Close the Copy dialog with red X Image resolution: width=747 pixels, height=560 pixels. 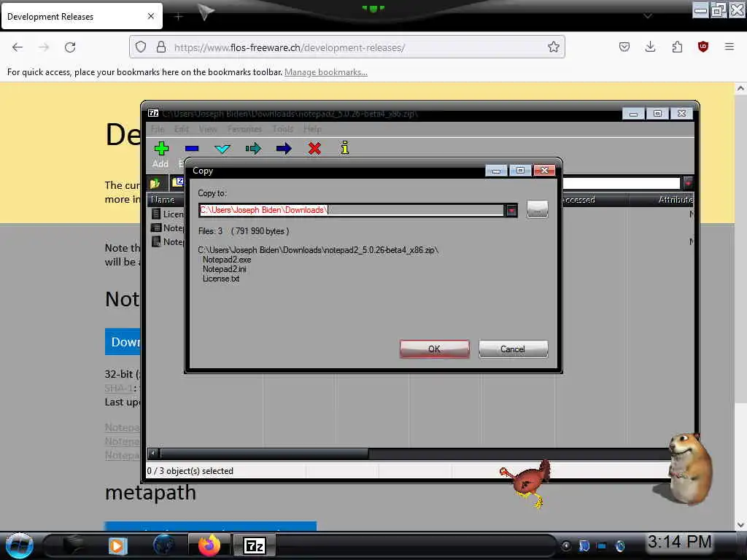[x=544, y=171]
